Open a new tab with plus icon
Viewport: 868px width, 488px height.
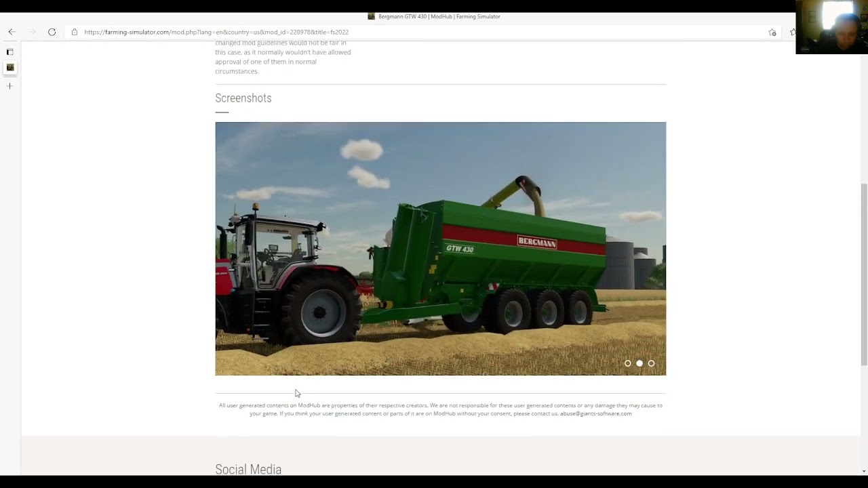(x=9, y=86)
